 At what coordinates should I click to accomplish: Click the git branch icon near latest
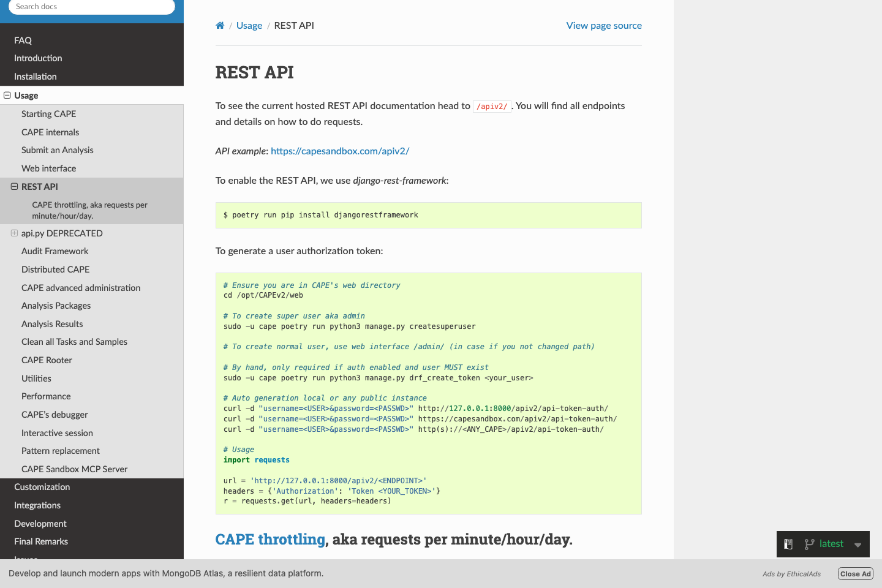(x=810, y=544)
